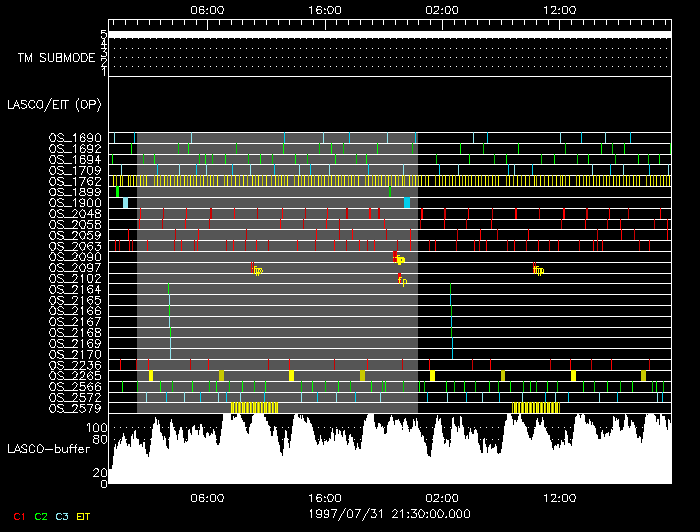700x532 pixels.
Task: Click the 'fp' marker on OS_2102 row
Action: coord(402,280)
